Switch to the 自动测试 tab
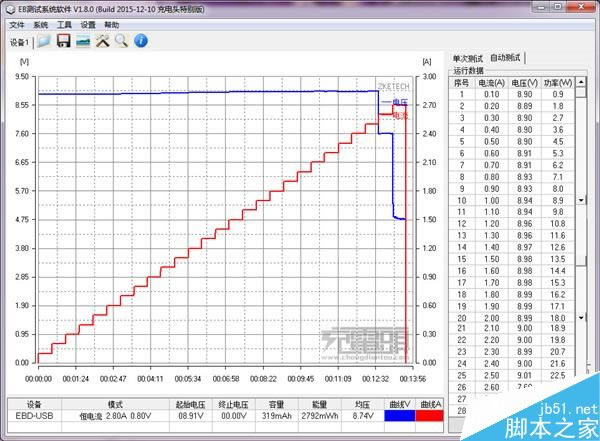Image resolution: width=600 pixels, height=441 pixels. pos(507,59)
